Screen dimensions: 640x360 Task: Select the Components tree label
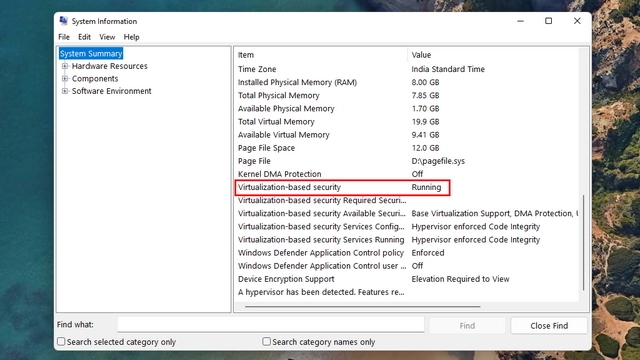pyautogui.click(x=95, y=79)
